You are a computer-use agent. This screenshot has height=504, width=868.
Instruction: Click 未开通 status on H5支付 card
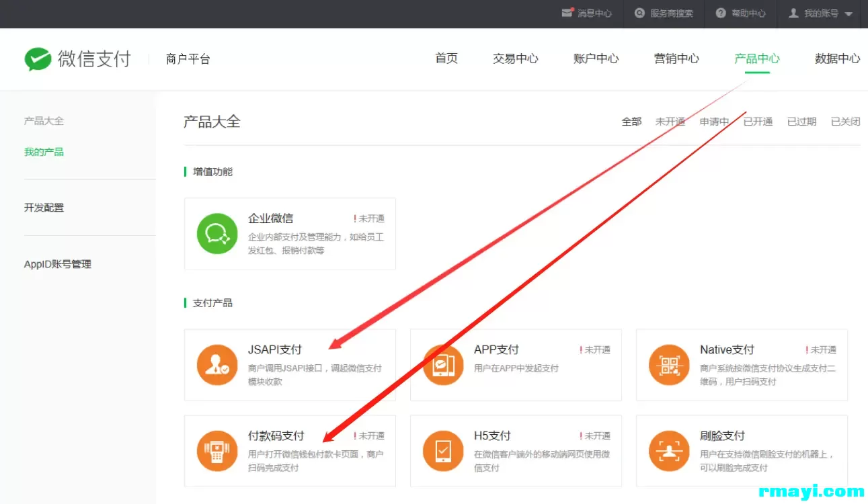tap(595, 435)
